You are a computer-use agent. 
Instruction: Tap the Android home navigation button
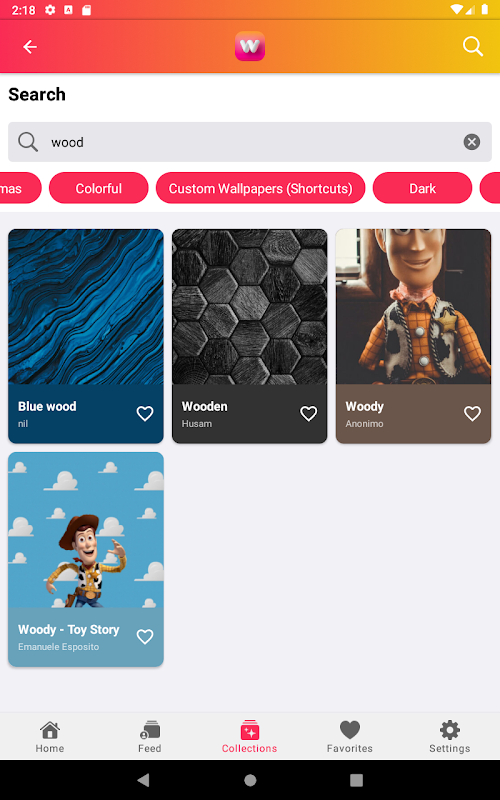[x=250, y=780]
